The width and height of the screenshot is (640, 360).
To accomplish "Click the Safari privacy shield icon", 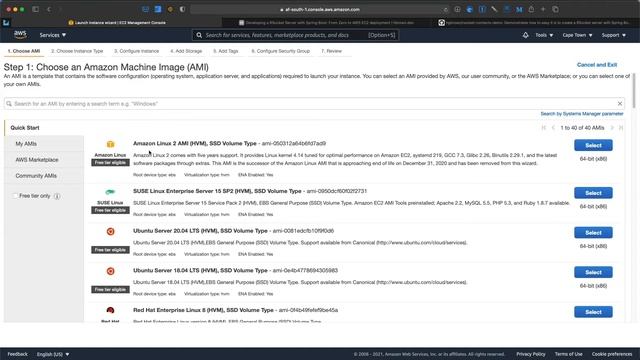I will [182, 9].
